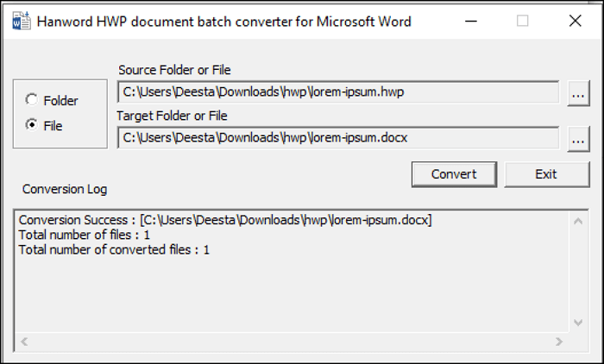
Task: Choose the File radio option
Action: [32, 125]
